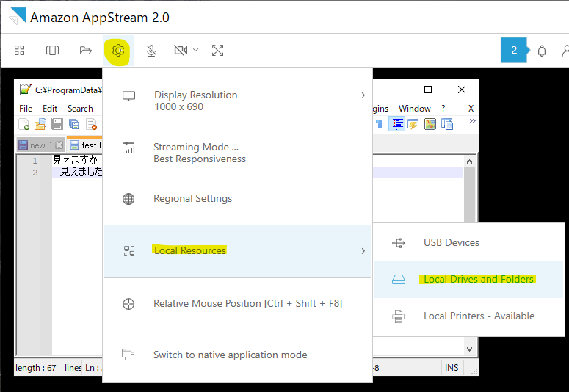The image size is (569, 392).
Task: Click the overlapping windows icon for native mode
Action: coord(128,355)
